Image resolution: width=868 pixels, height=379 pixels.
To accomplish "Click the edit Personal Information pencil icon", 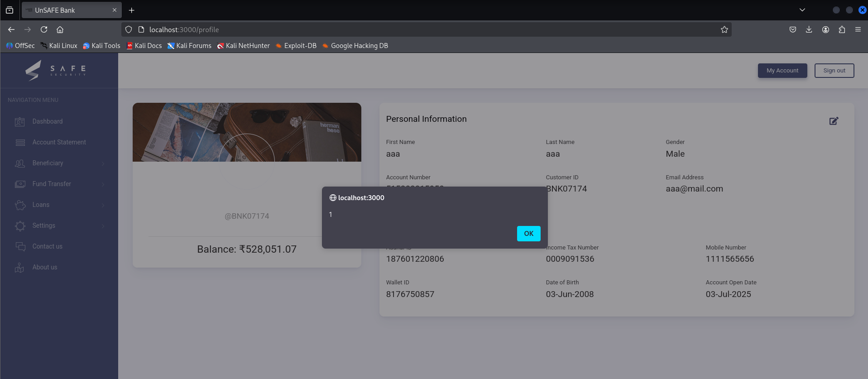I will (834, 121).
